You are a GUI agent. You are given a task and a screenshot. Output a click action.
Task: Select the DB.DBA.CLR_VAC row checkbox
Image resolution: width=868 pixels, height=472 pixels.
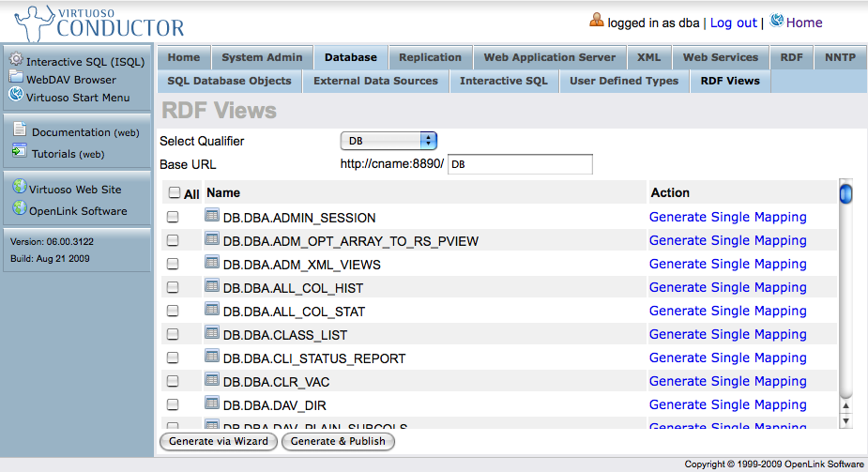173,381
